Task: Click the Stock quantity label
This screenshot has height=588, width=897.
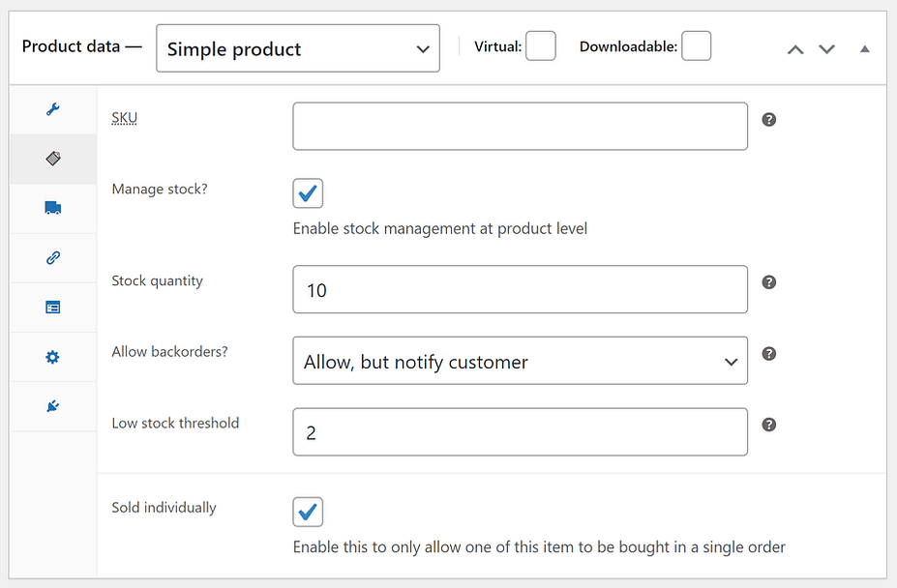Action: point(158,280)
